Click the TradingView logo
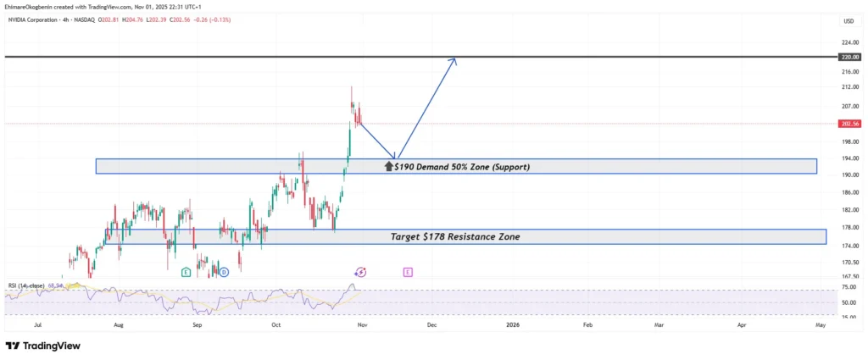The image size is (868, 360). [43, 346]
